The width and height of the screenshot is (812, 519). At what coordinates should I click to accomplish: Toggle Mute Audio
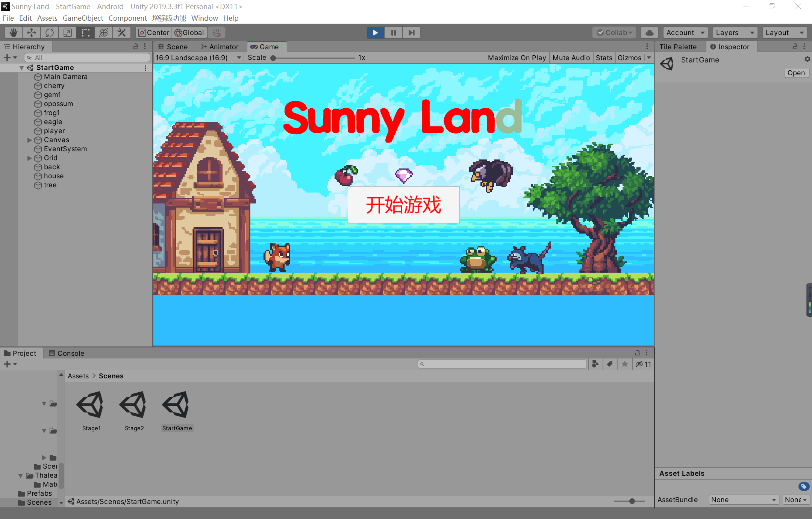click(x=571, y=58)
